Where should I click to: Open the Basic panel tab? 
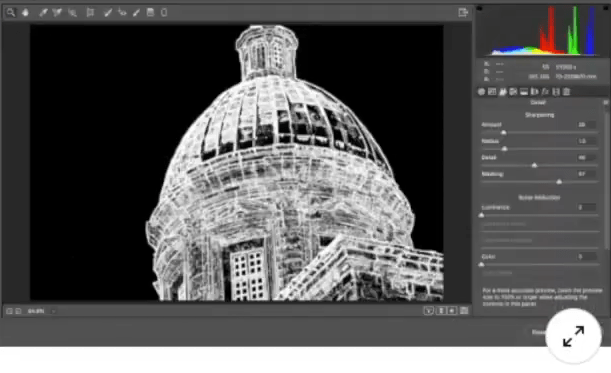point(482,92)
